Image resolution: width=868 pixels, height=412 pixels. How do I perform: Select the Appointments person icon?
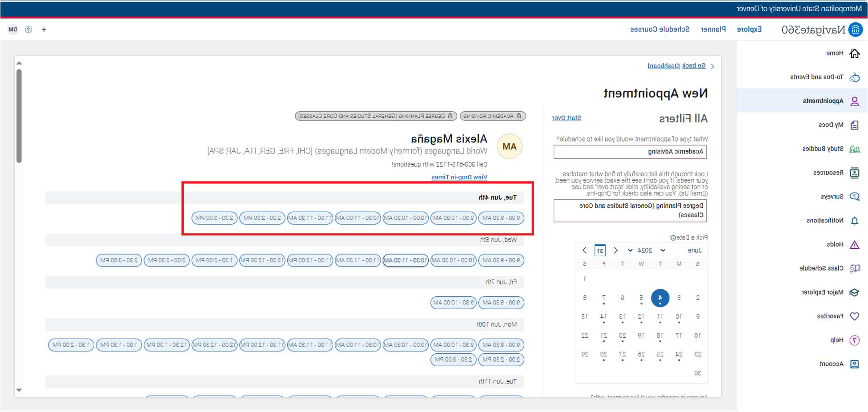click(x=855, y=101)
